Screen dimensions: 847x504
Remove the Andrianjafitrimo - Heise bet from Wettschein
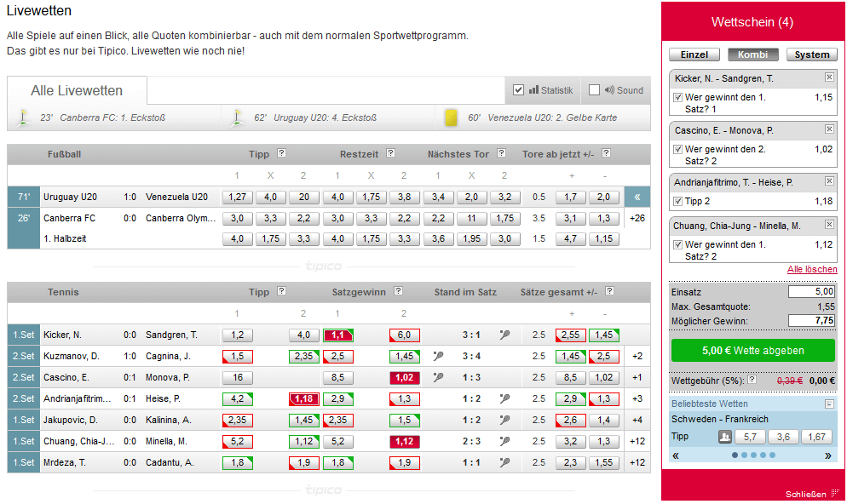829,181
